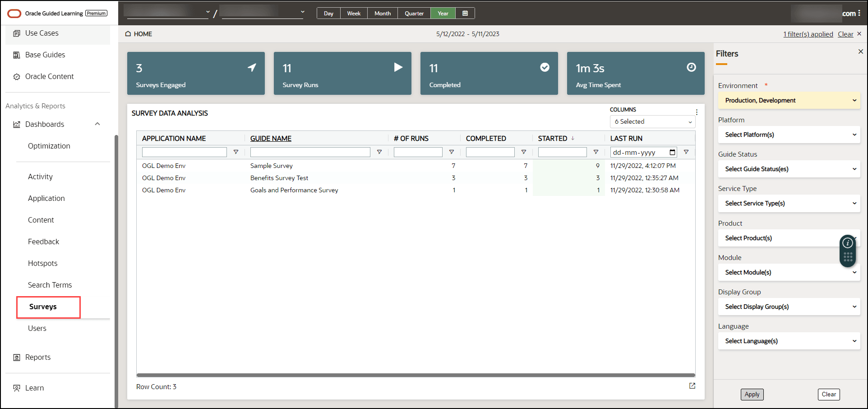Viewport: 868px width, 409px height.
Task: Click the Last Run filter funnel icon
Action: coord(686,152)
